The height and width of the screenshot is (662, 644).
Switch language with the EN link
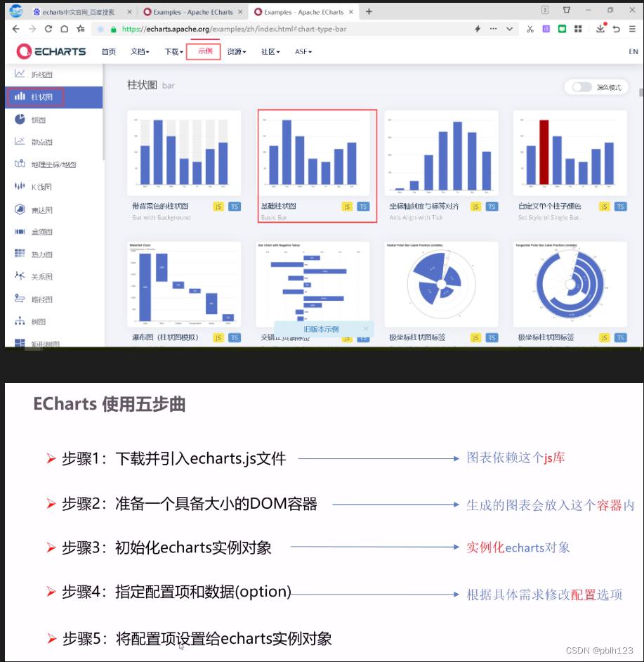(633, 51)
